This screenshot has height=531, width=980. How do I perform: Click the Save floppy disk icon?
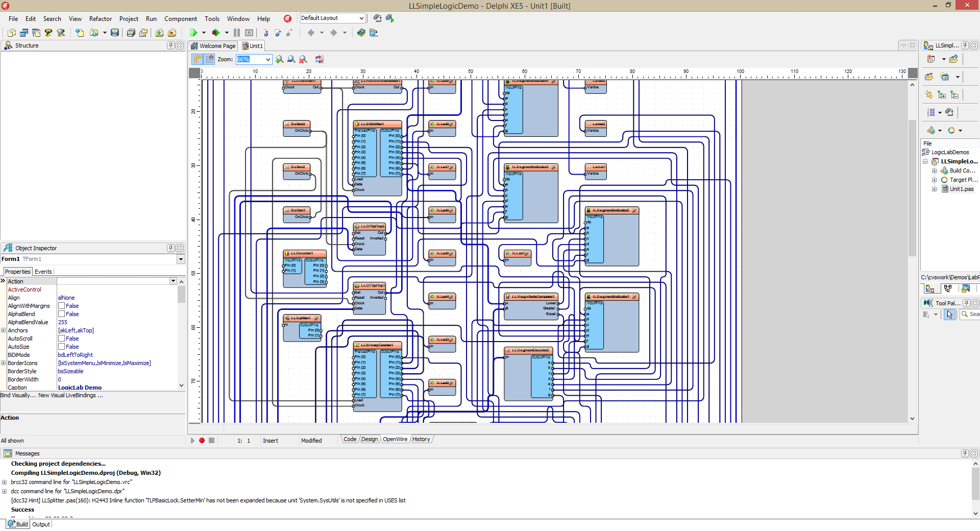click(x=115, y=33)
